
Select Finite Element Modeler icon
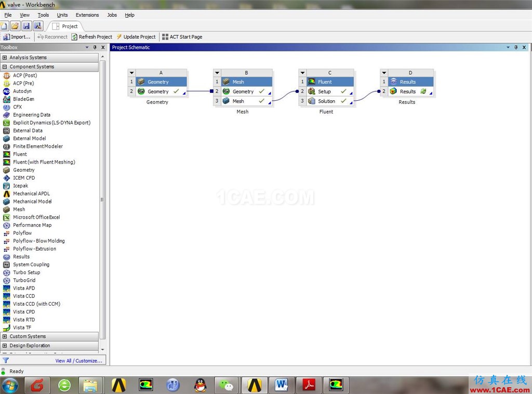(6, 146)
